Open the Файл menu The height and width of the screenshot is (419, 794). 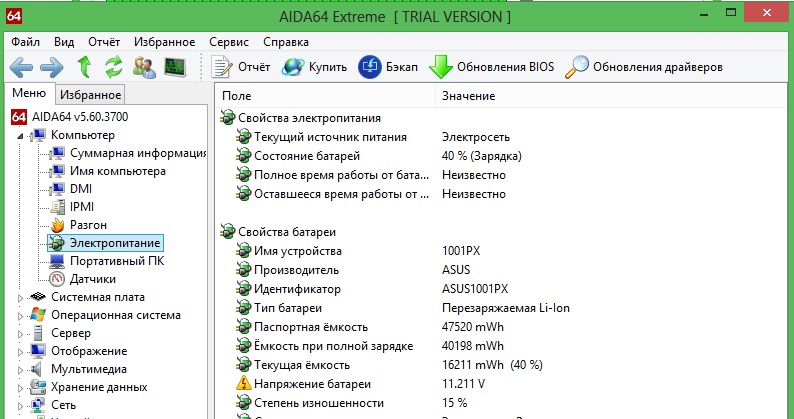pos(25,42)
